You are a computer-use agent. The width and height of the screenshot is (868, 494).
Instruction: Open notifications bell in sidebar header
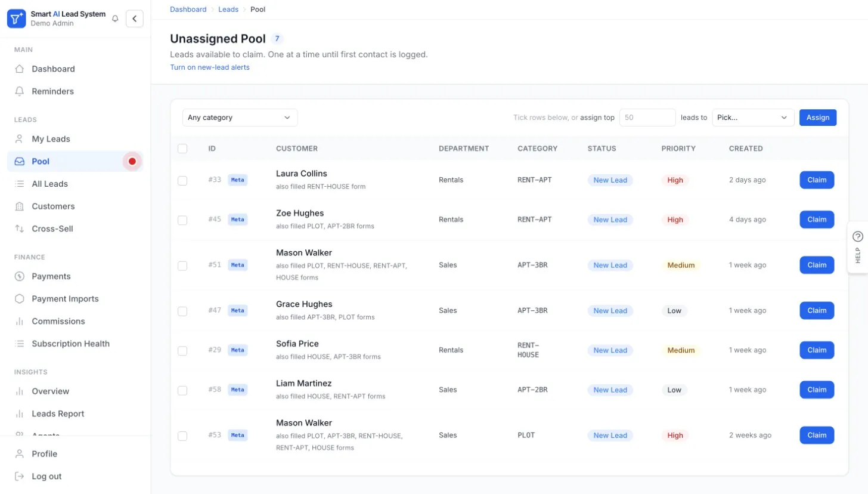[115, 19]
